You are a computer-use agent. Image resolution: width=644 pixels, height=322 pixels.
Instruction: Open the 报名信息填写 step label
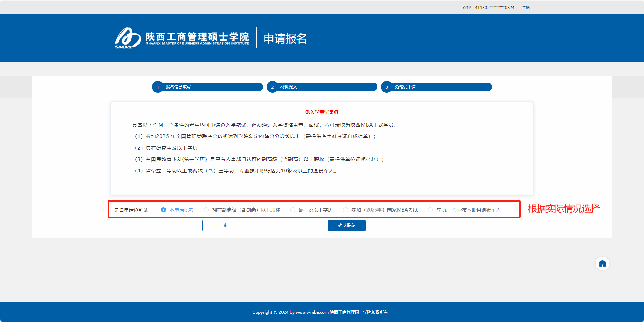(x=178, y=87)
